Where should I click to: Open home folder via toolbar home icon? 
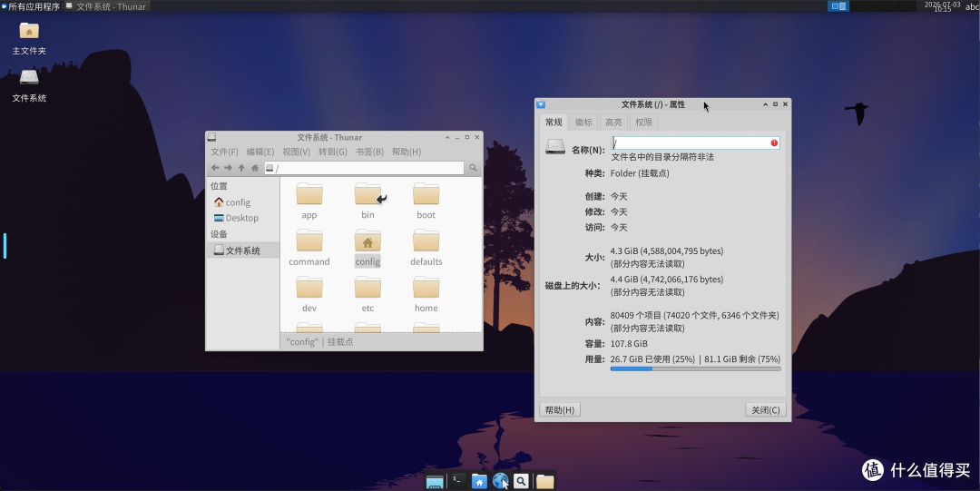pyautogui.click(x=255, y=168)
